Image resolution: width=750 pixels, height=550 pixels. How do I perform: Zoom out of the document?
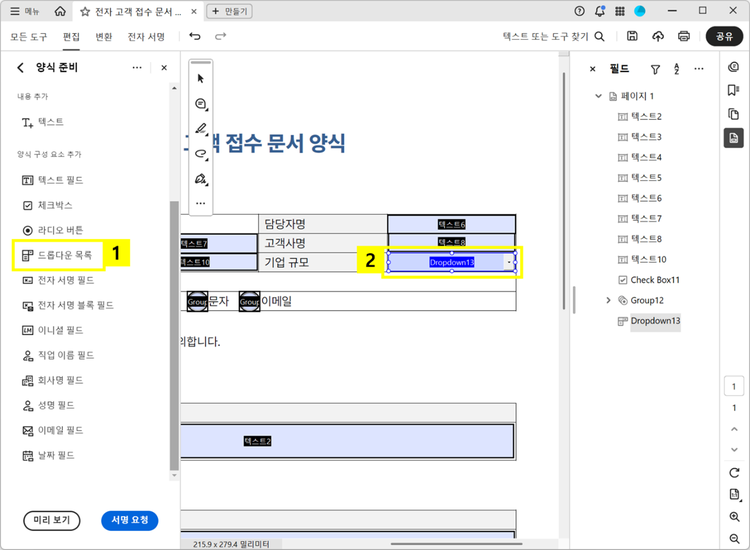(734, 539)
